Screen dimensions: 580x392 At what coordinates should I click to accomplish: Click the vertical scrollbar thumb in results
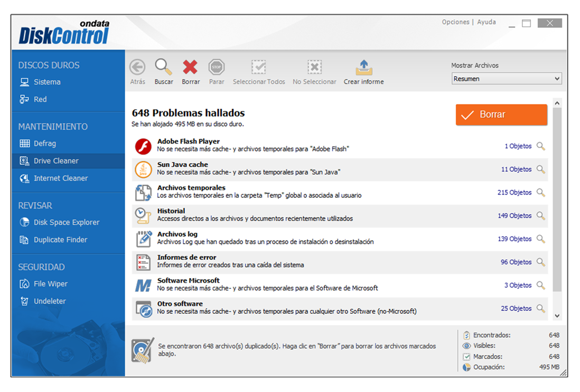point(557,199)
